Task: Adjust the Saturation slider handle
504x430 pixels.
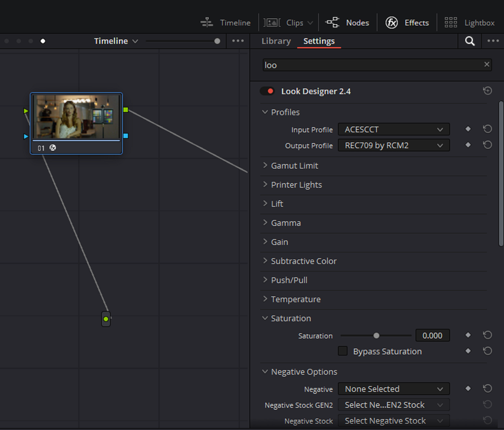Action: (x=376, y=335)
